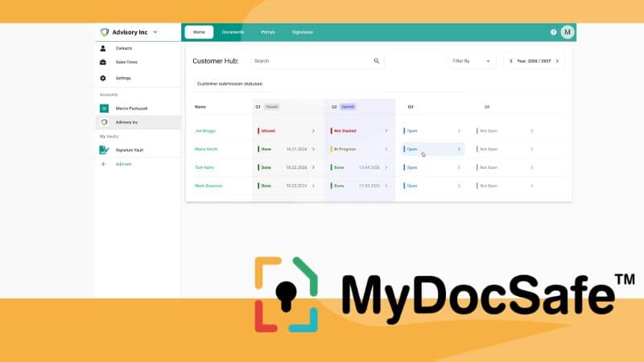644x362 pixels.
Task: Expand Joe Bloggs Q4 Not Open chevron
Action: (x=532, y=131)
